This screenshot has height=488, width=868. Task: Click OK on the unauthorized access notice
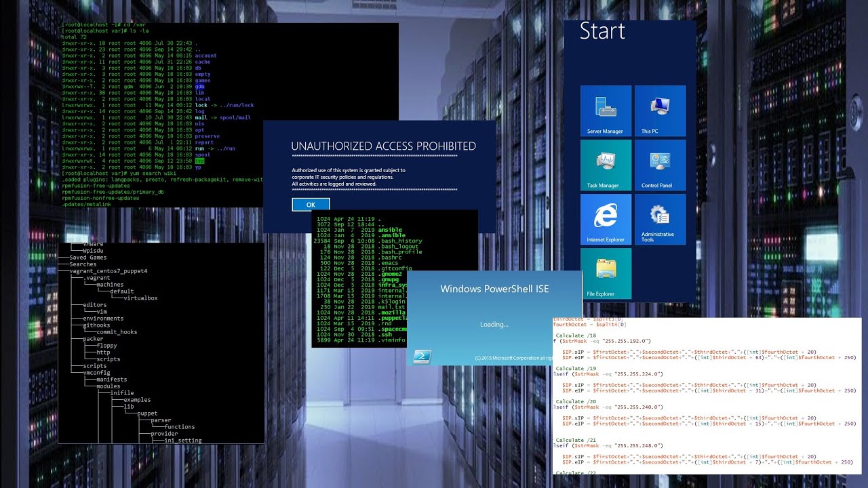311,204
